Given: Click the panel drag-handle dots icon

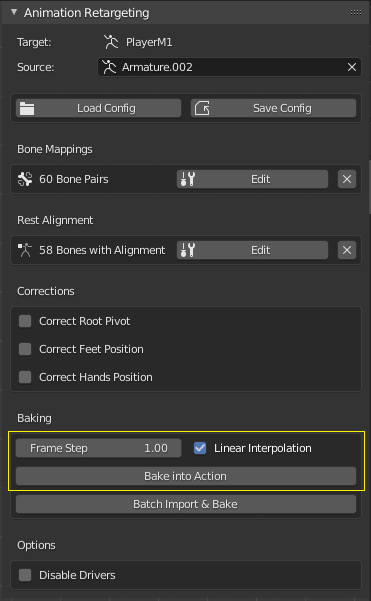Looking at the screenshot, I should (356, 13).
